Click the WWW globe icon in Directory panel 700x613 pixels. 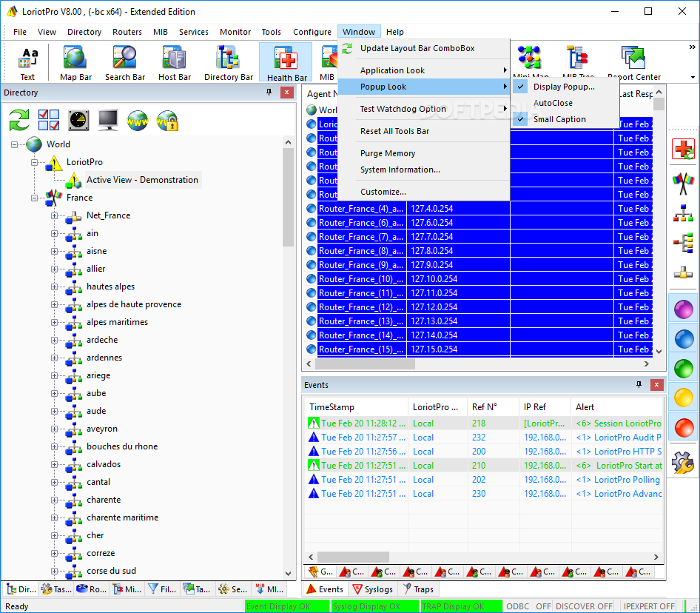point(138,120)
